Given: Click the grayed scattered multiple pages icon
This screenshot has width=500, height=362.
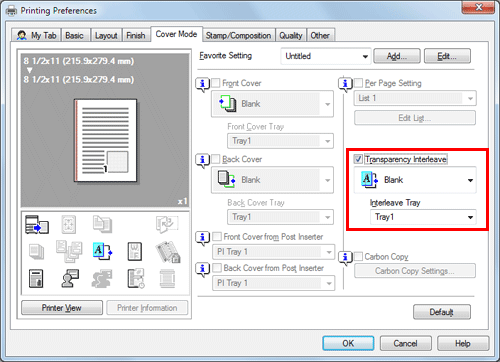Looking at the screenshot, I should click(x=69, y=252).
